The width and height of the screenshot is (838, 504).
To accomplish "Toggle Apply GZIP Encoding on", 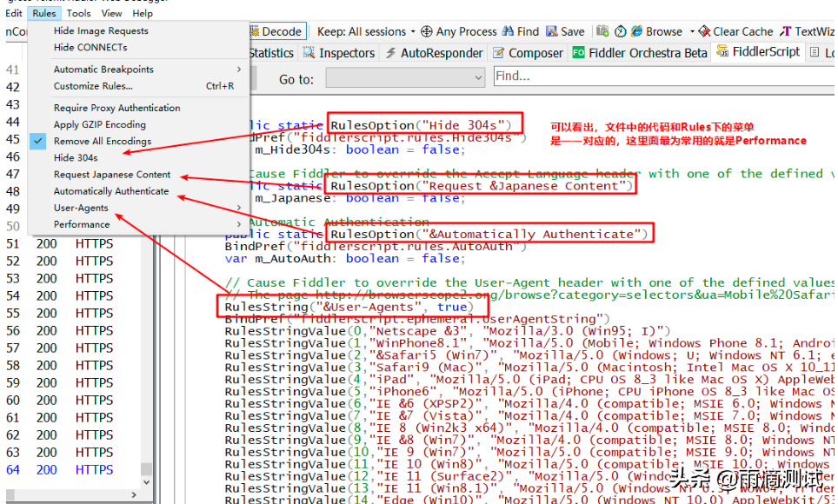I will coord(100,124).
